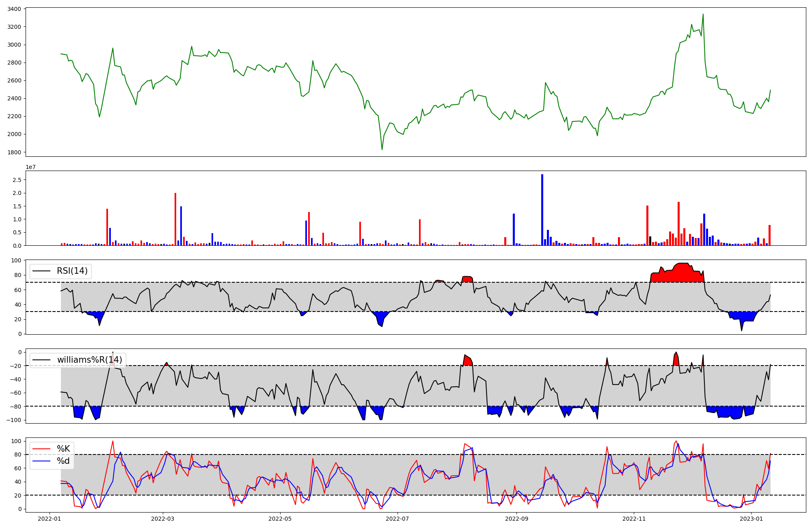Click the 2022-05 x-axis date label
The height and width of the screenshot is (528, 812).
click(280, 519)
